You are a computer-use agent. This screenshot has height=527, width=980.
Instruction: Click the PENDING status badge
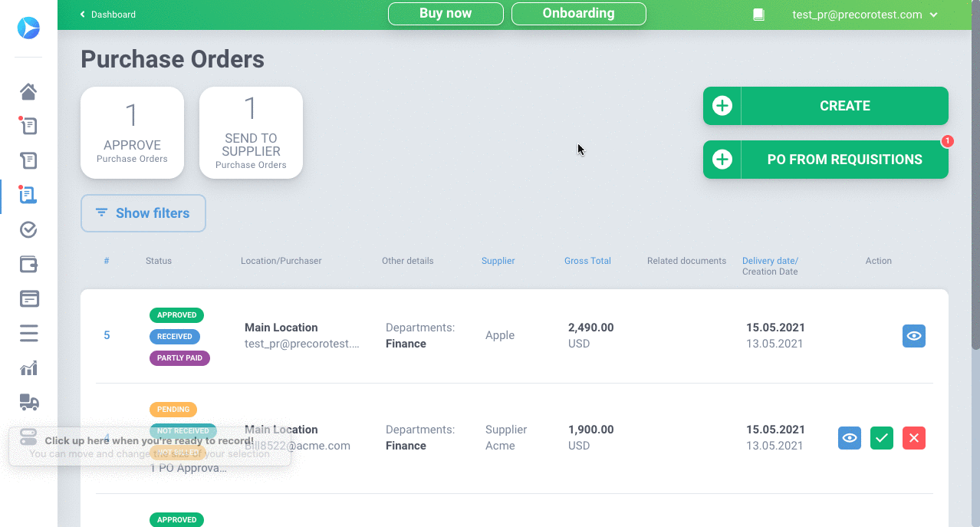tap(173, 410)
